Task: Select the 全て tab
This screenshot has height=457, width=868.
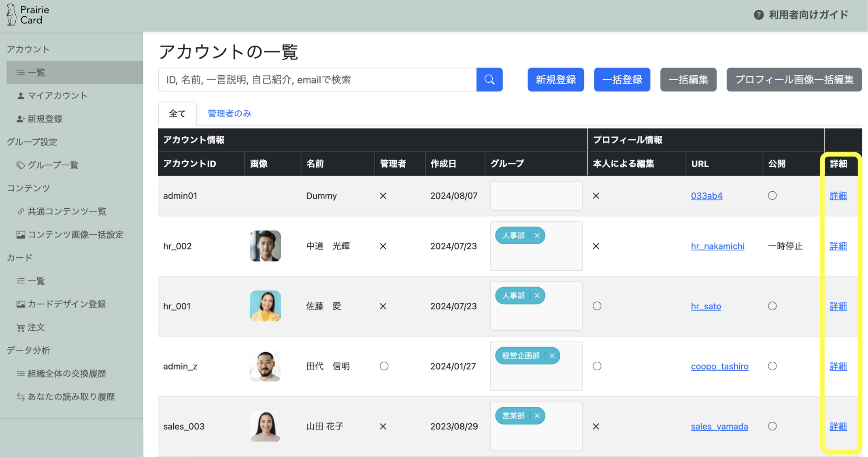Action: [x=177, y=113]
